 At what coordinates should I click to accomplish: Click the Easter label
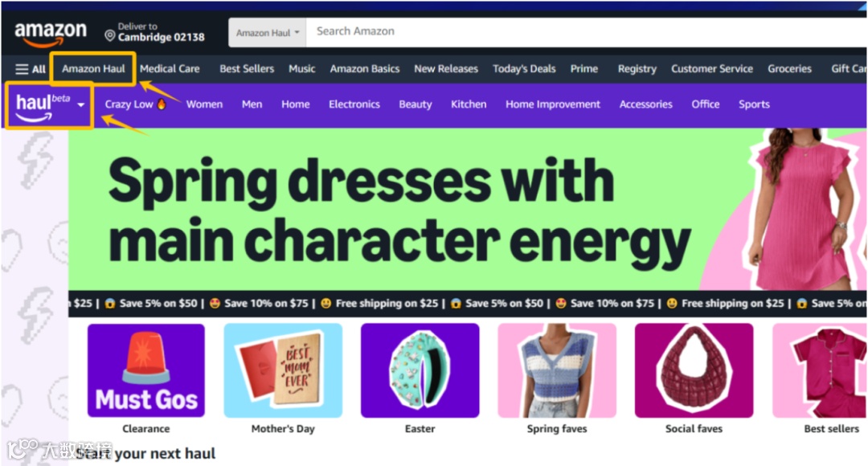(x=420, y=428)
